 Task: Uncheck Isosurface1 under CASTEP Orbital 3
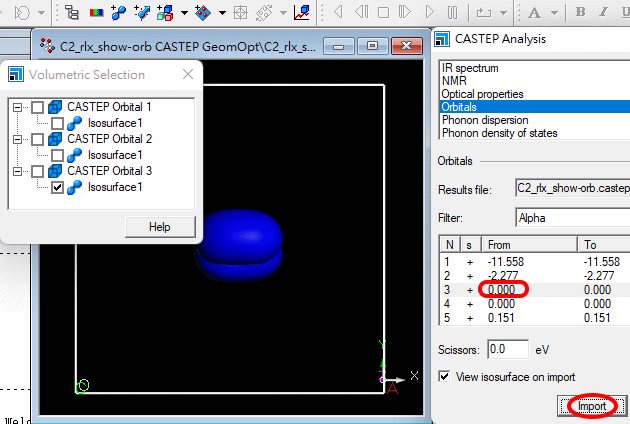tap(57, 187)
